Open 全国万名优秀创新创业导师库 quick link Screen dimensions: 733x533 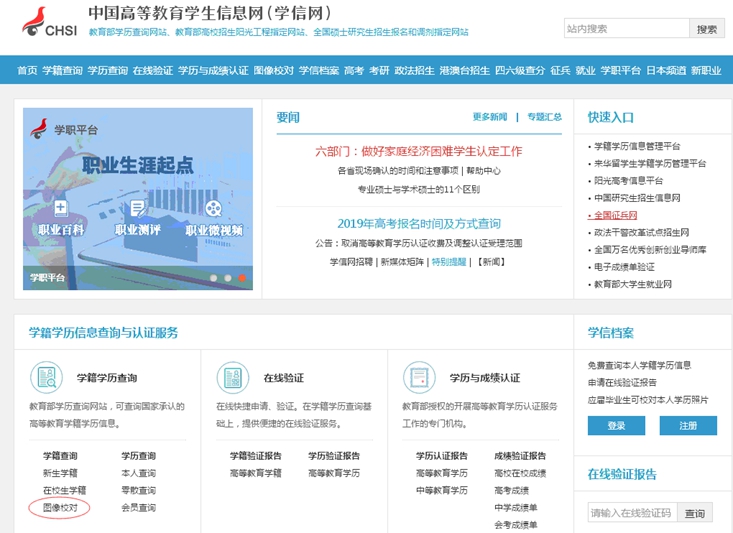649,250
